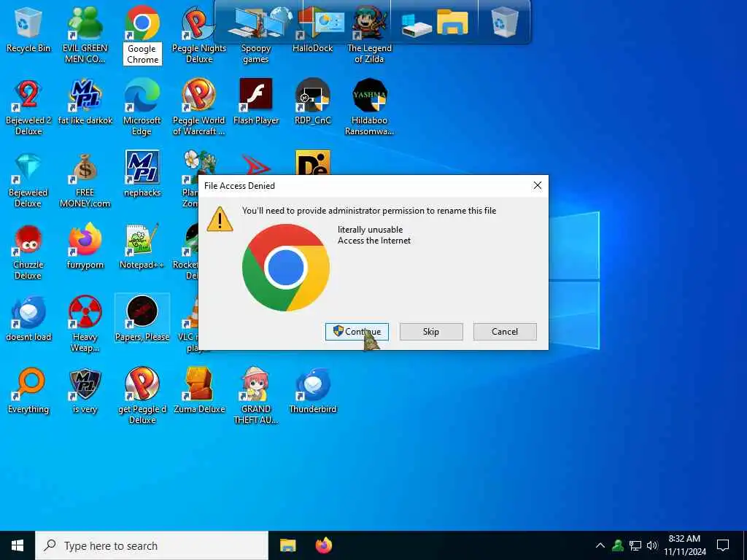Show hidden system tray icons

point(600,545)
